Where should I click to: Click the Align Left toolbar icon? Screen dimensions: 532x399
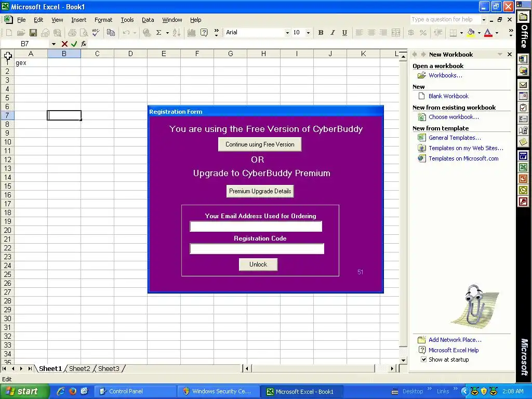tap(359, 33)
